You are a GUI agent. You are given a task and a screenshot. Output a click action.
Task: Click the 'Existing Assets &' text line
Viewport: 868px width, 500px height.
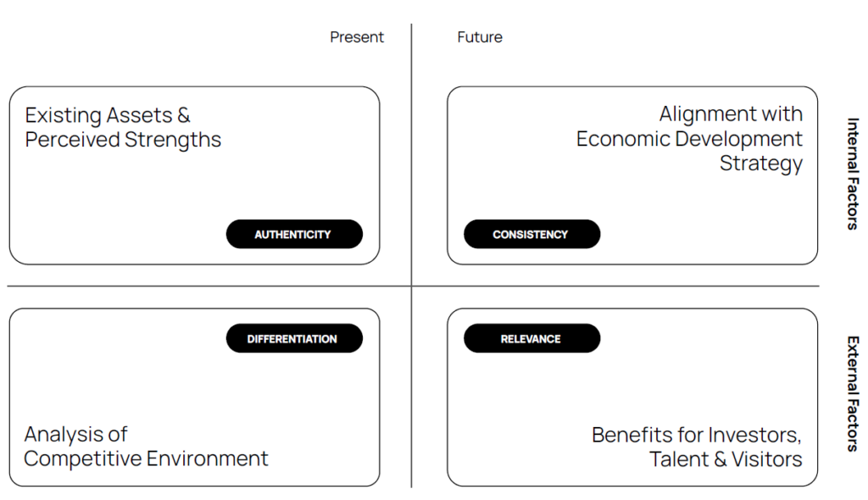tap(108, 115)
